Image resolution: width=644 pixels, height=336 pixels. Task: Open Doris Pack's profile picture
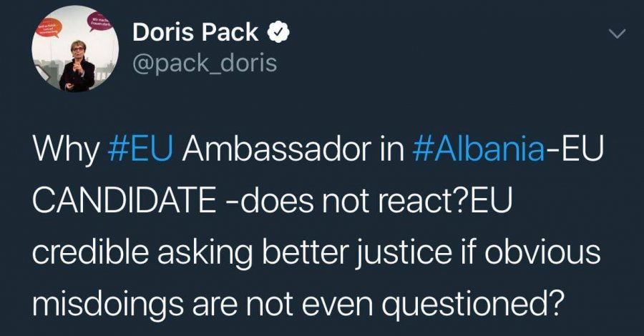coord(75,49)
